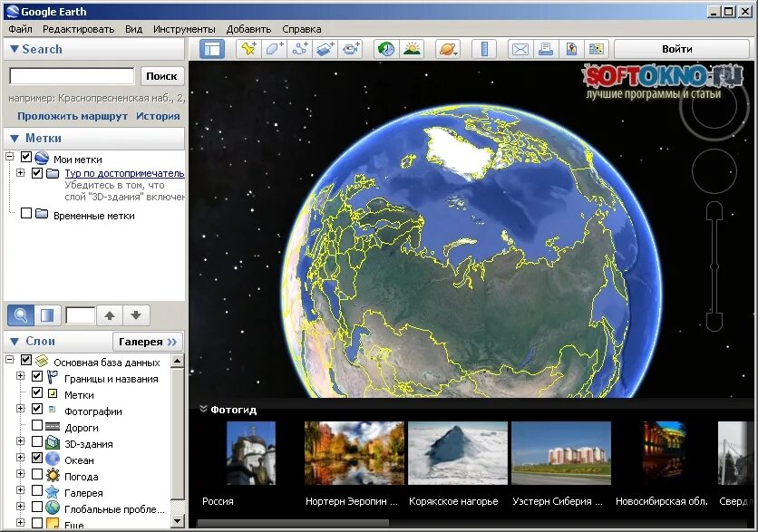
Task: View in Google Maps icon
Action: click(571, 49)
